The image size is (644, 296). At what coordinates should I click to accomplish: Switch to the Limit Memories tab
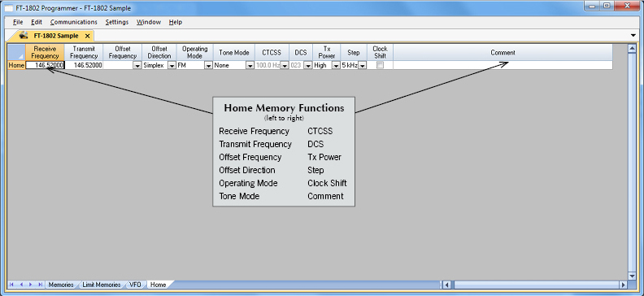pos(102,285)
